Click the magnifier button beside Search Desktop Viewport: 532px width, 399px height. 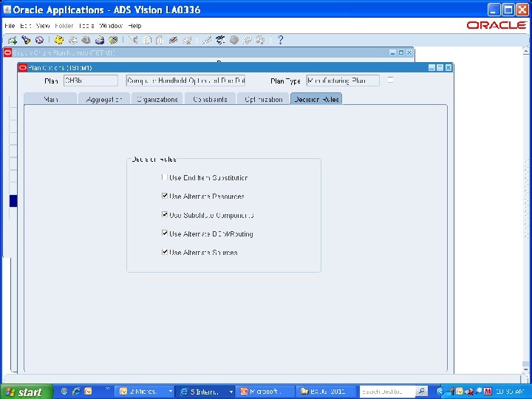tap(421, 392)
